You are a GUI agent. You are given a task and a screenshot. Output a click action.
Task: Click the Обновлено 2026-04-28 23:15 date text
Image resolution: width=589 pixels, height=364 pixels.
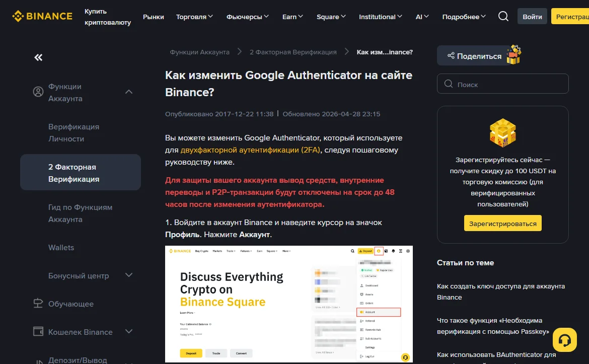coord(331,114)
